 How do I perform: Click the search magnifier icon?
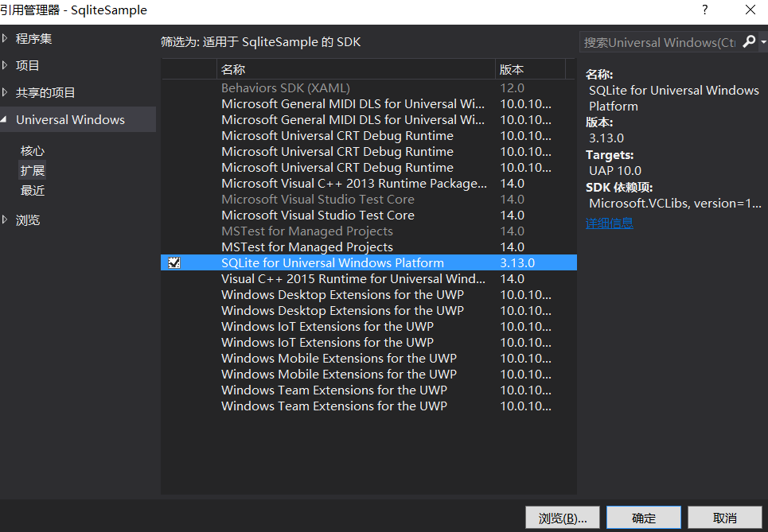[749, 42]
